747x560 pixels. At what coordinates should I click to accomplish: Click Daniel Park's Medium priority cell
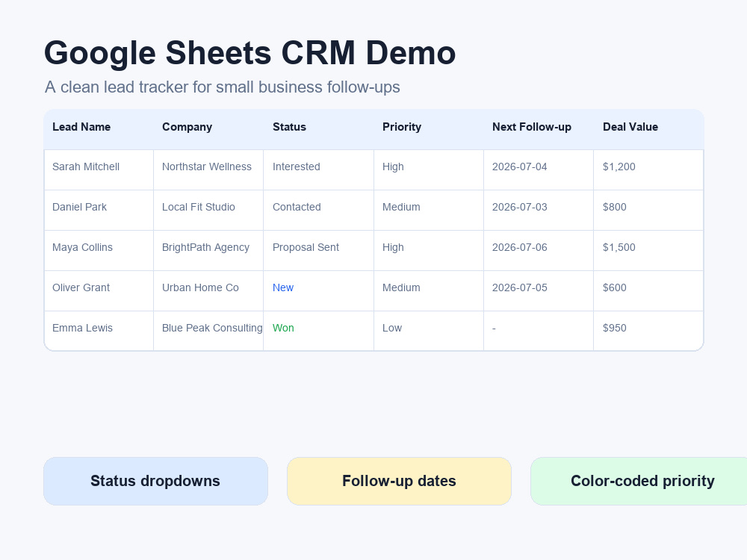pos(428,211)
